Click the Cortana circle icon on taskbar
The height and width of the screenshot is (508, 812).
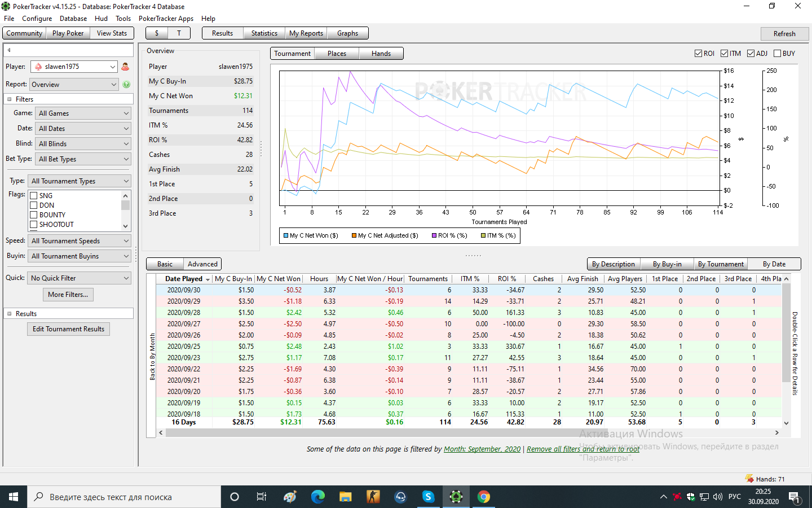[235, 497]
